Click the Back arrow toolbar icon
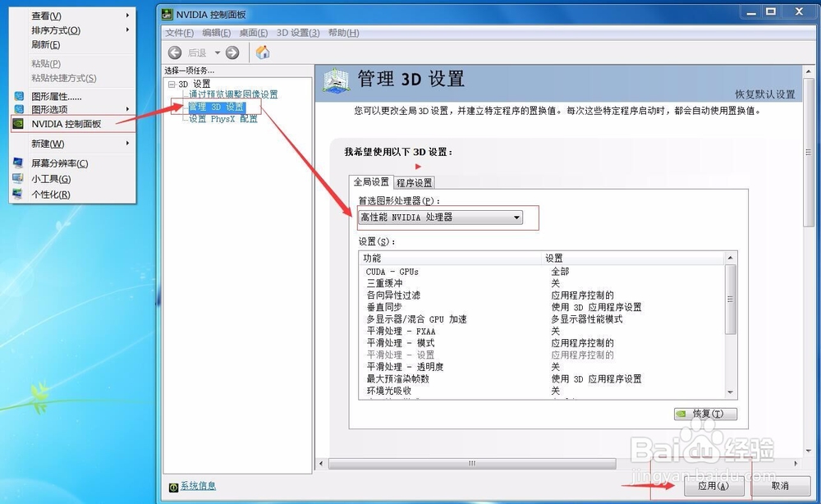This screenshot has width=821, height=504. click(175, 53)
